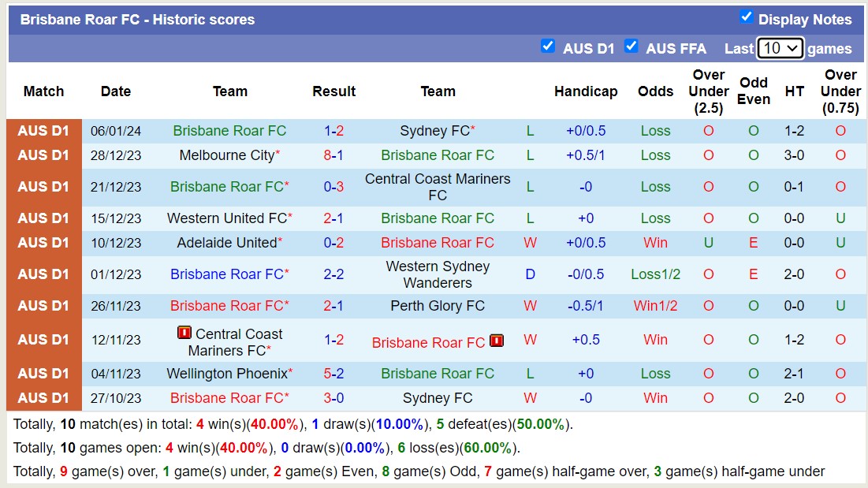The image size is (868, 488).
Task: Click the AUS D1 label on the first match row
Action: [x=43, y=131]
